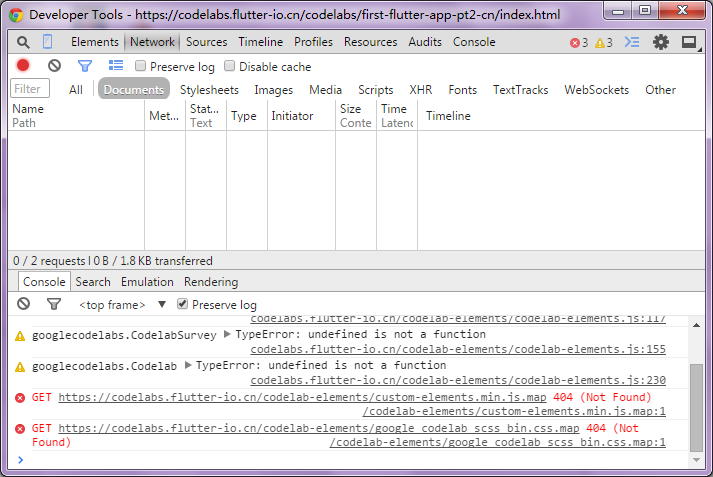The height and width of the screenshot is (477, 713).
Task: Click the yellow warning count icon
Action: [600, 43]
